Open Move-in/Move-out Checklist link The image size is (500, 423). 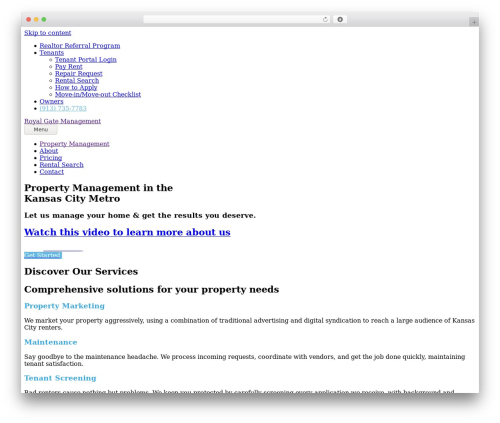coord(98,95)
